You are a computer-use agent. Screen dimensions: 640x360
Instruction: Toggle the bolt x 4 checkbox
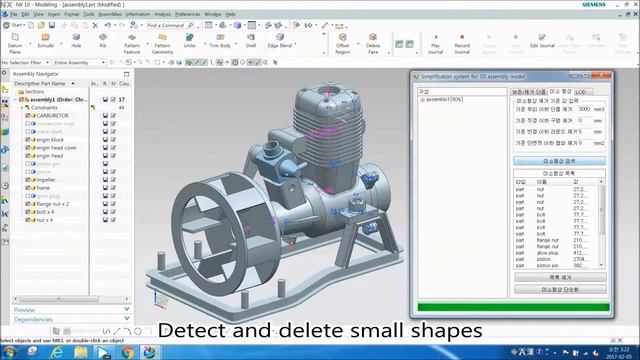coord(28,212)
